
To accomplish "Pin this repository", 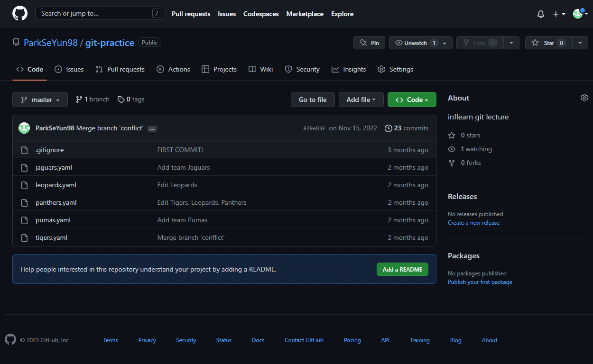I will pos(369,43).
